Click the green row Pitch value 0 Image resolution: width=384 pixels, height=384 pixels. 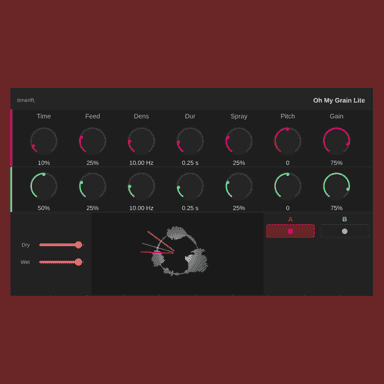coord(287,208)
